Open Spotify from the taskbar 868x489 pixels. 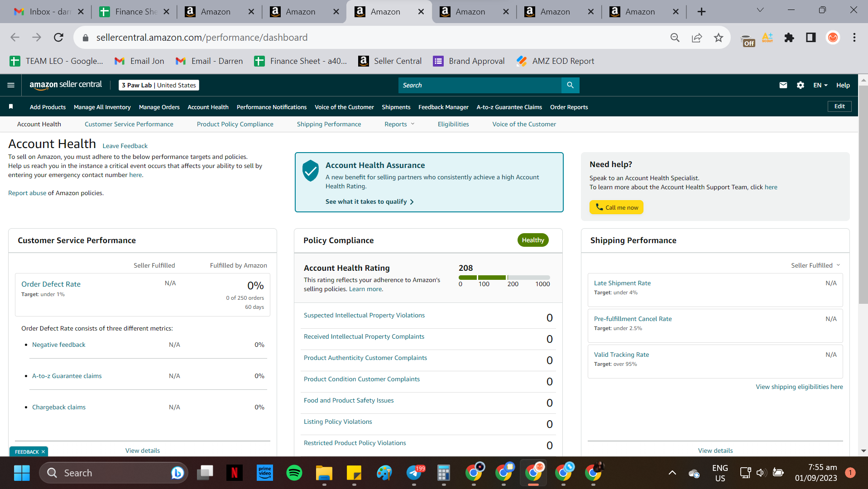pos(294,473)
